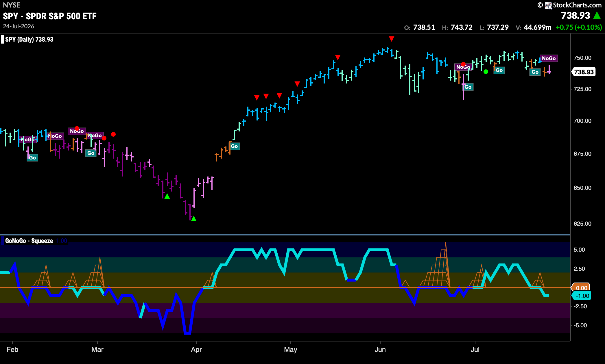Click the low value 737.29
Screen dimensions: 605x364
[498, 27]
